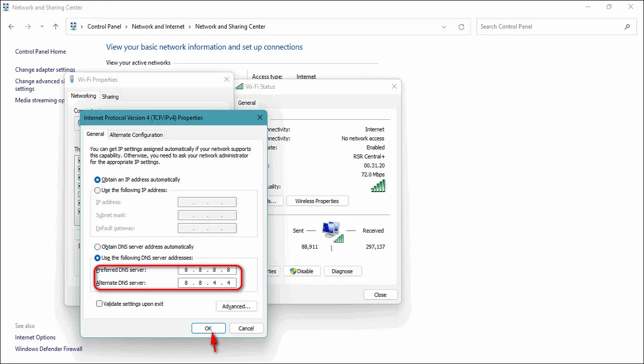644x364 pixels.
Task: Open Windows Defender Firewall link
Action: coord(49,349)
